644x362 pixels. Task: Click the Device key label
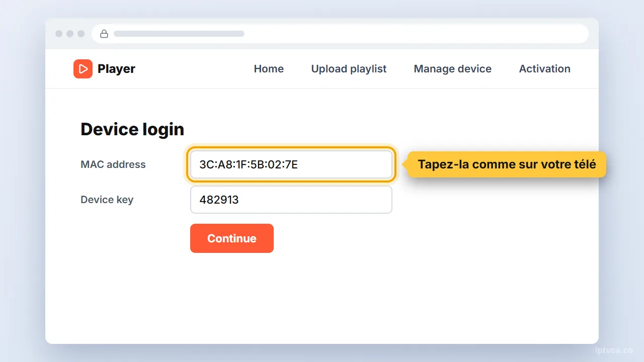[107, 200]
